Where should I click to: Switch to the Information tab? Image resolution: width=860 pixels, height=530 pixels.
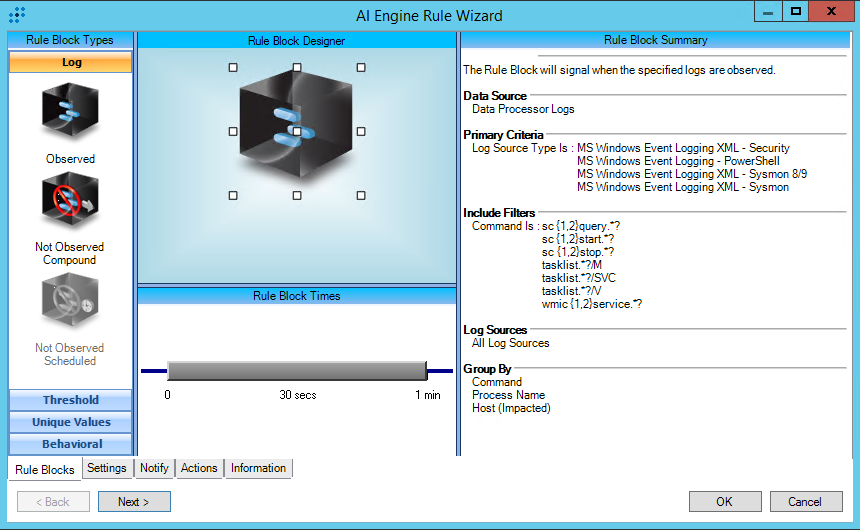pyautogui.click(x=258, y=468)
